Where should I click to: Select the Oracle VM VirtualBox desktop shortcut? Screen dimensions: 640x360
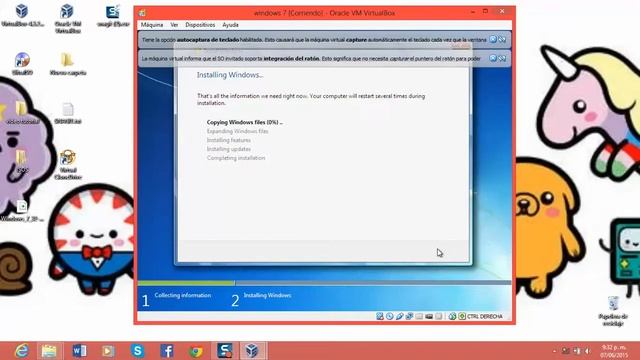click(68, 18)
